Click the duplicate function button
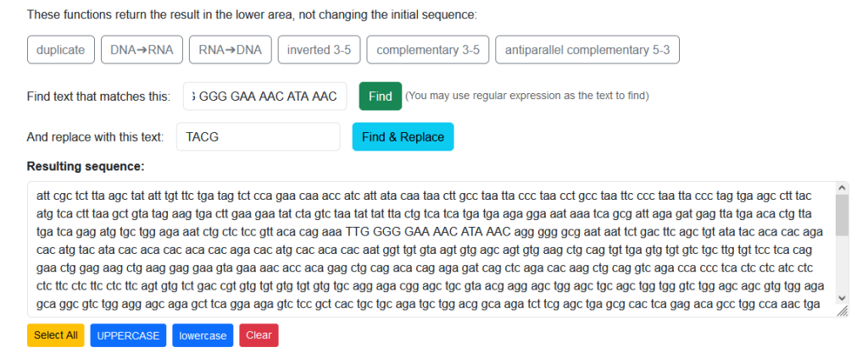 tap(61, 50)
